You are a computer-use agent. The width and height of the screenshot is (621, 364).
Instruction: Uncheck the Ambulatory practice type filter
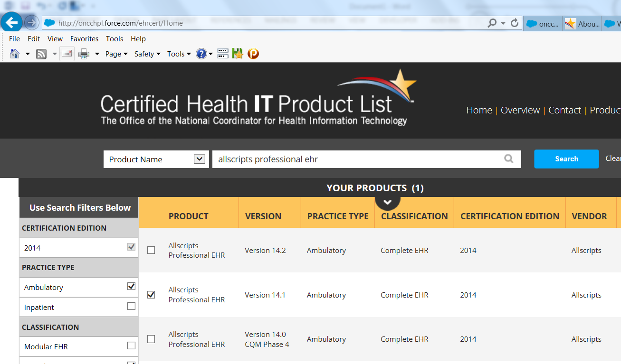point(132,286)
